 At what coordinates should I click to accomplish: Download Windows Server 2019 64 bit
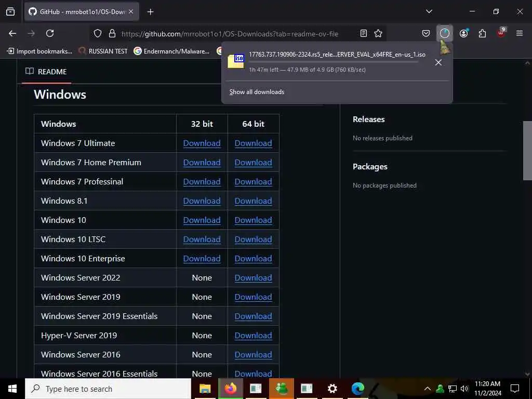[253, 297]
